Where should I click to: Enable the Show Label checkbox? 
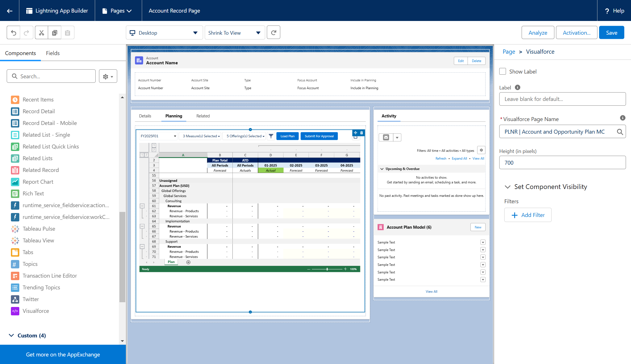(x=503, y=72)
